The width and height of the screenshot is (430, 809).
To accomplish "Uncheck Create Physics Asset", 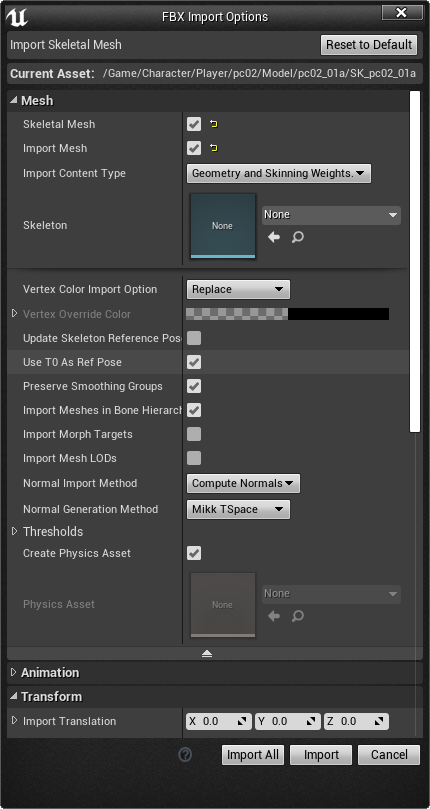I will [x=194, y=553].
